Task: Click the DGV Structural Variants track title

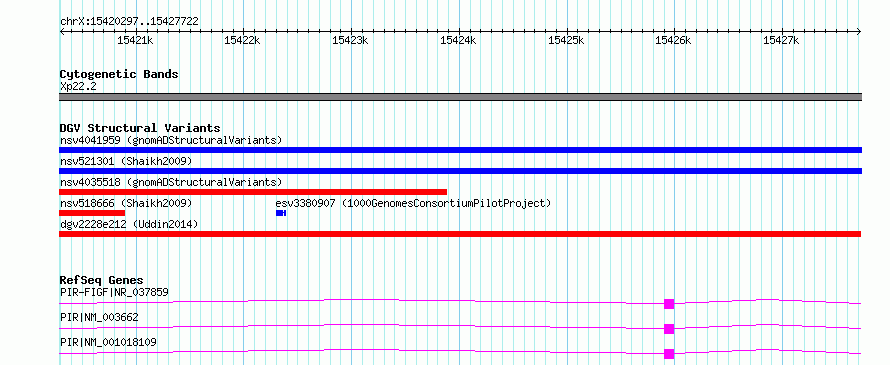Action: (x=140, y=128)
